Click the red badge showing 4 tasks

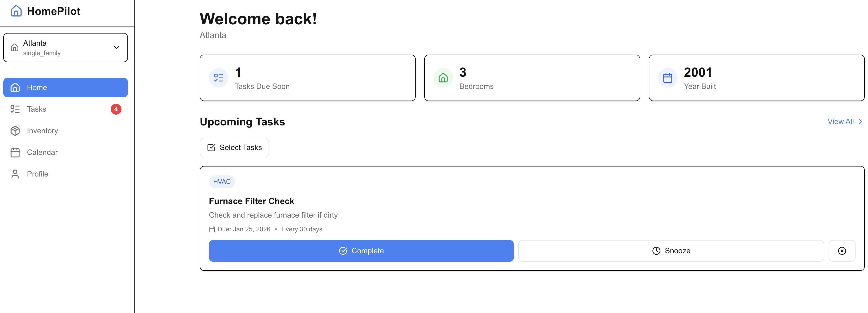116,109
